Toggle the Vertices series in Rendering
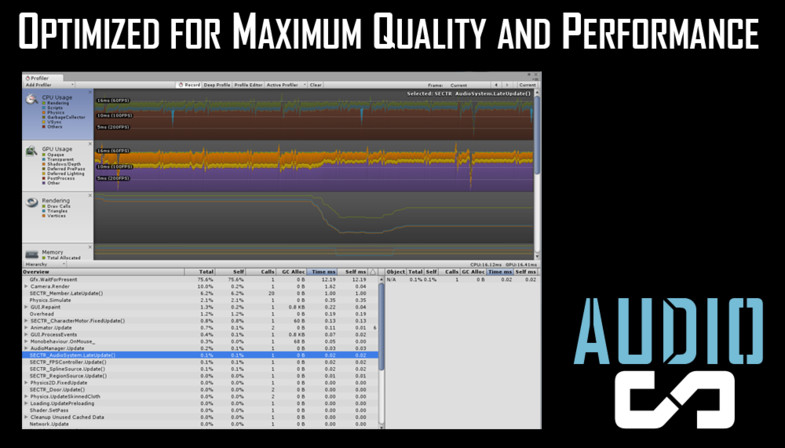785x448 pixels. pyautogui.click(x=54, y=216)
